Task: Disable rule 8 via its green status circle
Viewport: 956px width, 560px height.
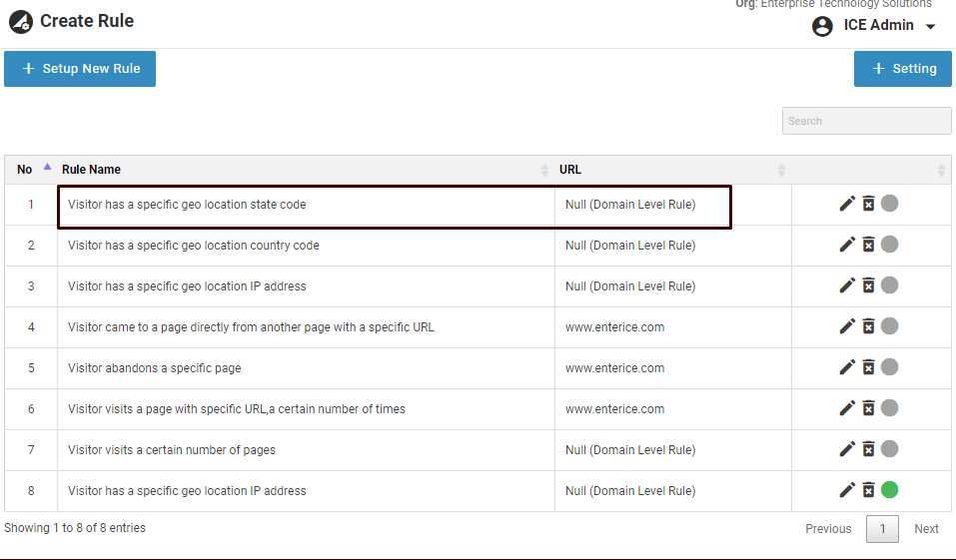Action: point(889,490)
